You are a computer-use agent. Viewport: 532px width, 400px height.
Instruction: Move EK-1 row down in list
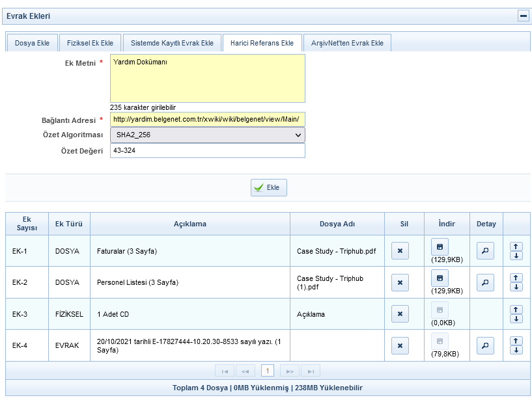click(x=516, y=256)
